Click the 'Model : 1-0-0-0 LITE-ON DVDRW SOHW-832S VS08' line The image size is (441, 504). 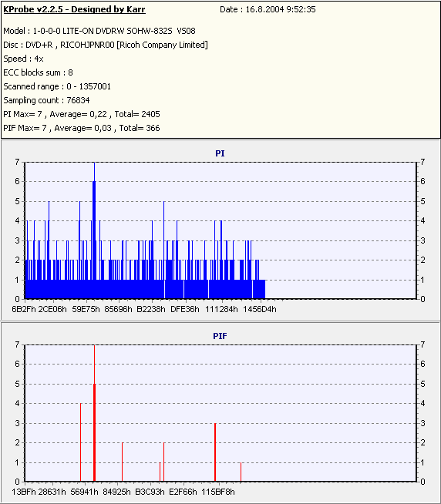point(99,31)
